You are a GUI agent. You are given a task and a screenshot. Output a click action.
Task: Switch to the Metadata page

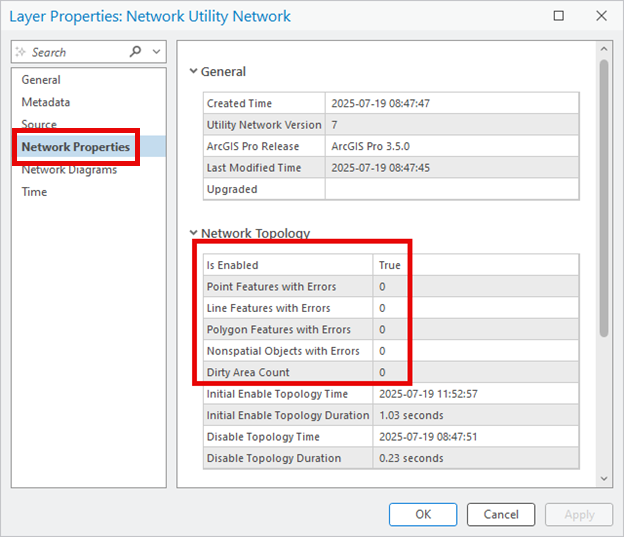[46, 102]
